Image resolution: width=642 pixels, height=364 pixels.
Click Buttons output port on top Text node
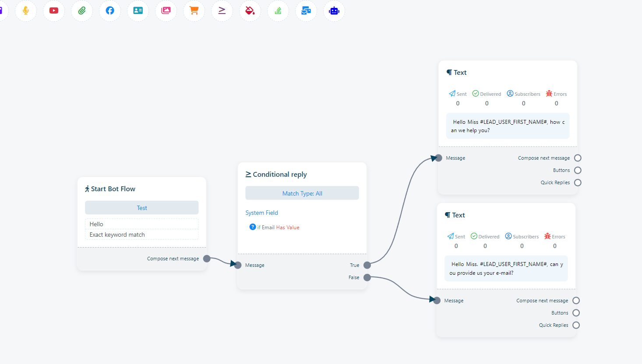click(578, 170)
